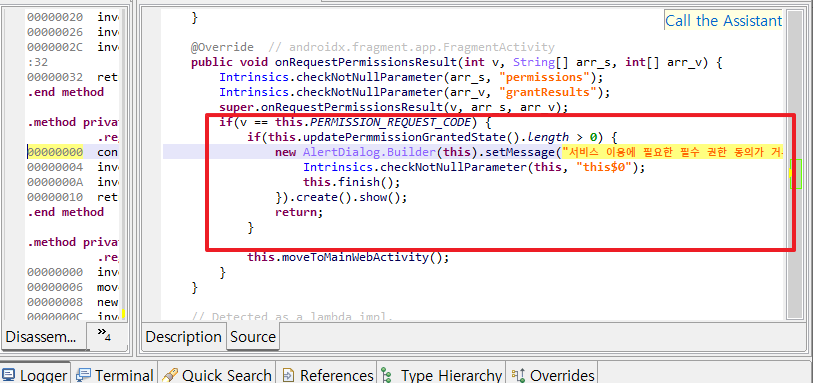Click the this.finish() statement
This screenshot has width=813, height=383.
[352, 183]
